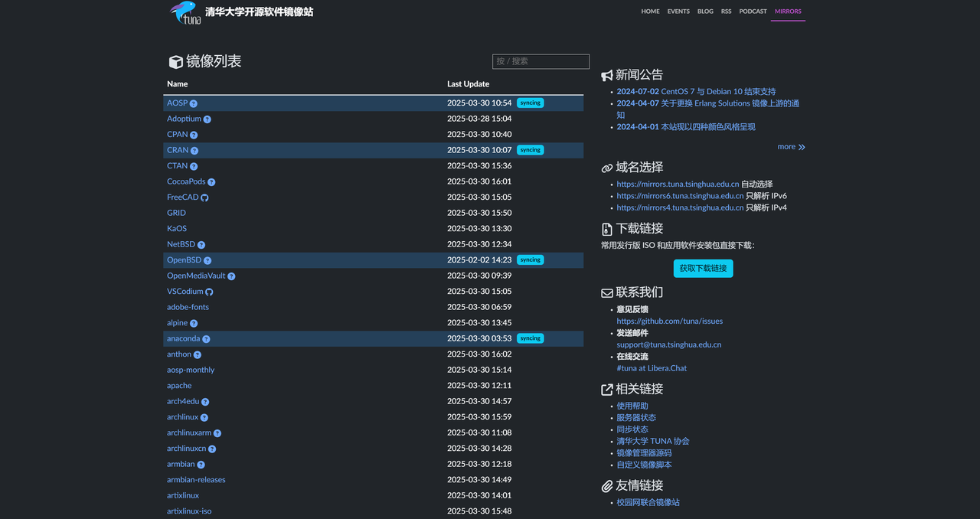980x519 pixels.
Task: Click anaconda help question mark icon
Action: [206, 339]
